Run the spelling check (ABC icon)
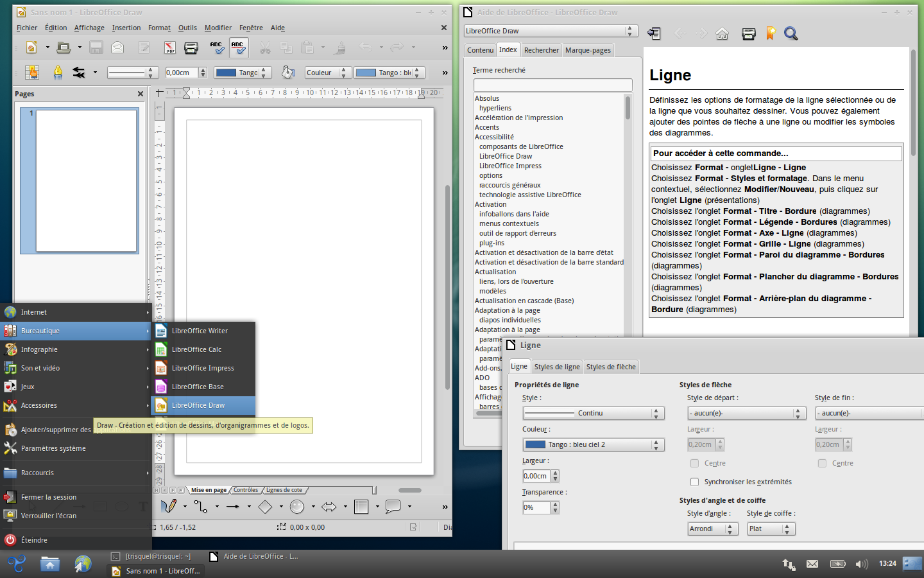 point(216,47)
